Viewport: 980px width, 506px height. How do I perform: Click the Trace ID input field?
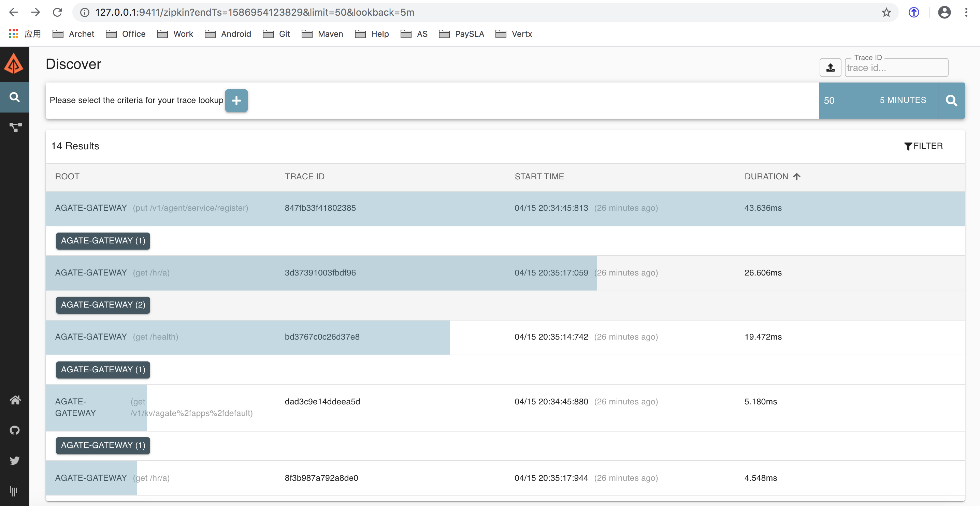click(896, 68)
